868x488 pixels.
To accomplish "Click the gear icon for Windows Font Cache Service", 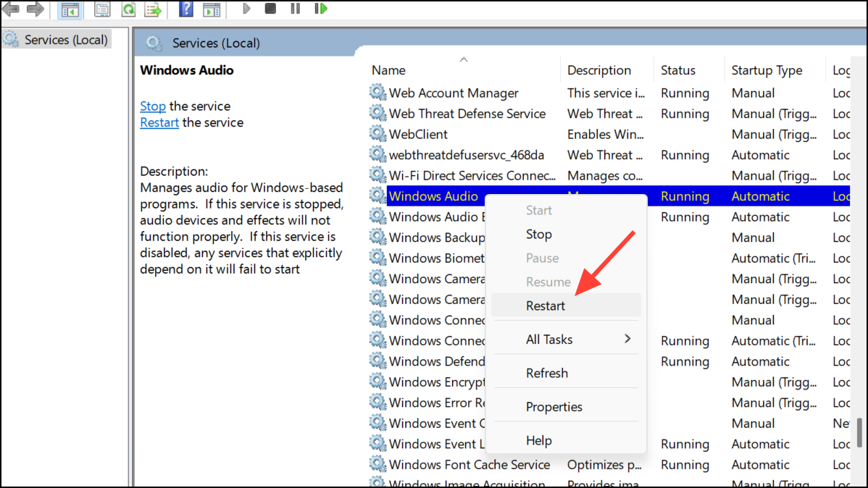I will coord(377,464).
